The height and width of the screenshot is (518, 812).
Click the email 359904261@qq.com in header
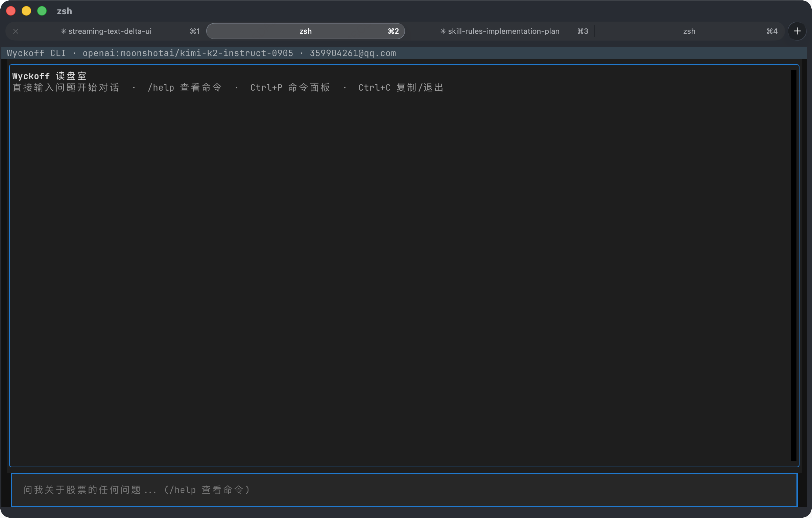pyautogui.click(x=353, y=53)
